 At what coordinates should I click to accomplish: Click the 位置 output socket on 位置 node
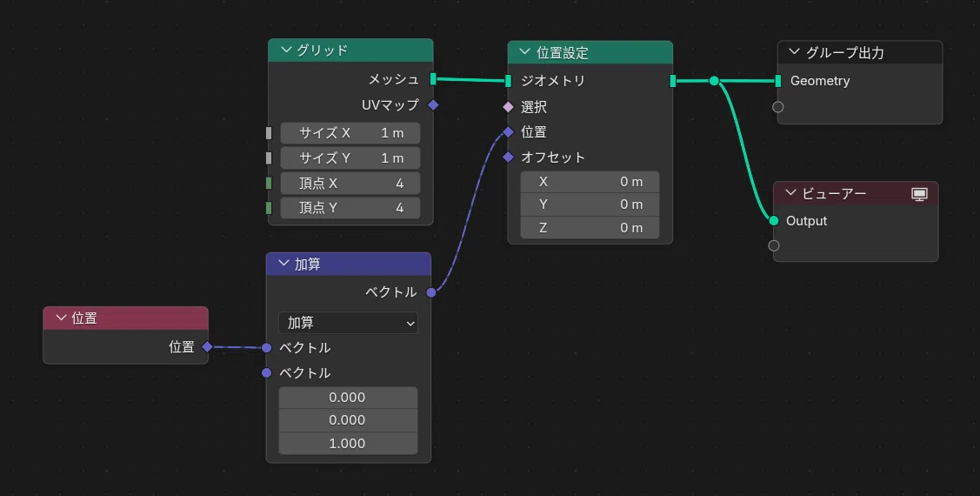pyautogui.click(x=208, y=346)
